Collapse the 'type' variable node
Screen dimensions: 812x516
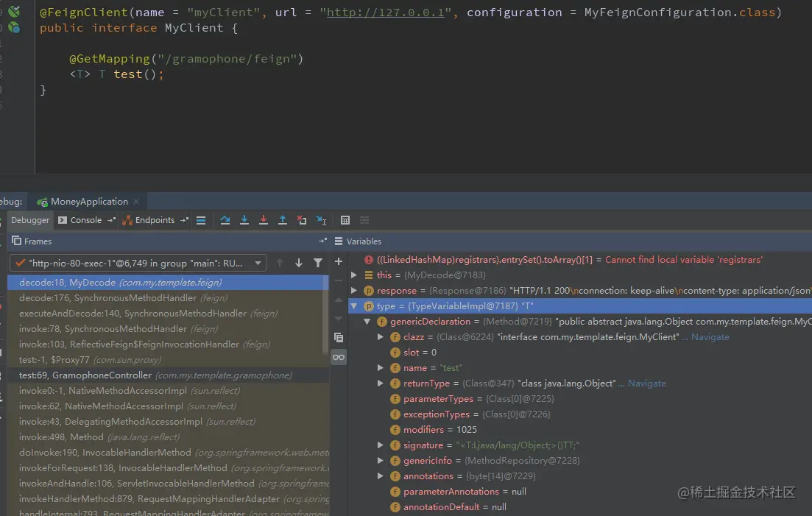tap(354, 306)
